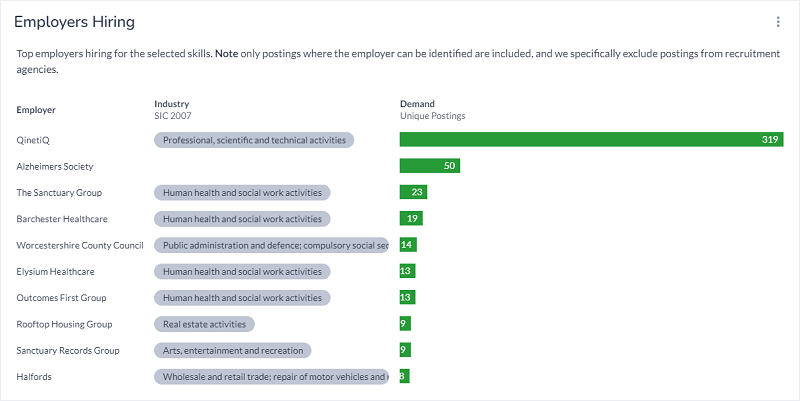Click Halfords' Wholesale and retail trade tag
Screen dimensions: 800x401
click(271, 377)
